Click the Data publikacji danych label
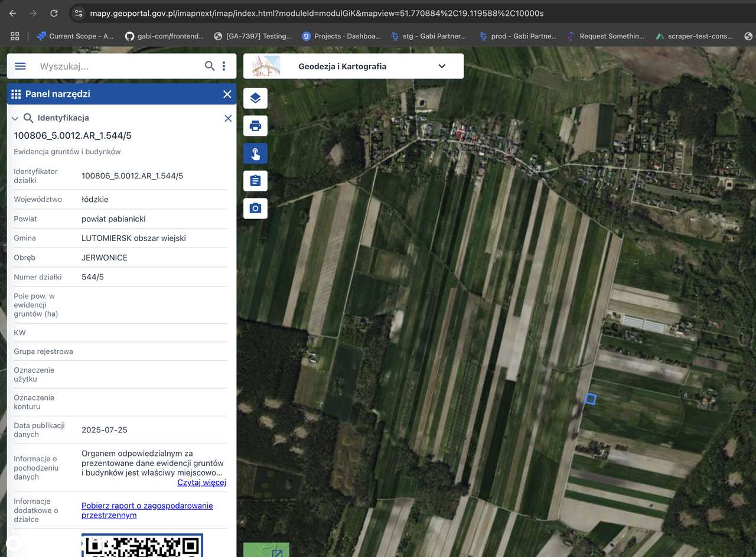This screenshot has width=756, height=557. [40, 430]
